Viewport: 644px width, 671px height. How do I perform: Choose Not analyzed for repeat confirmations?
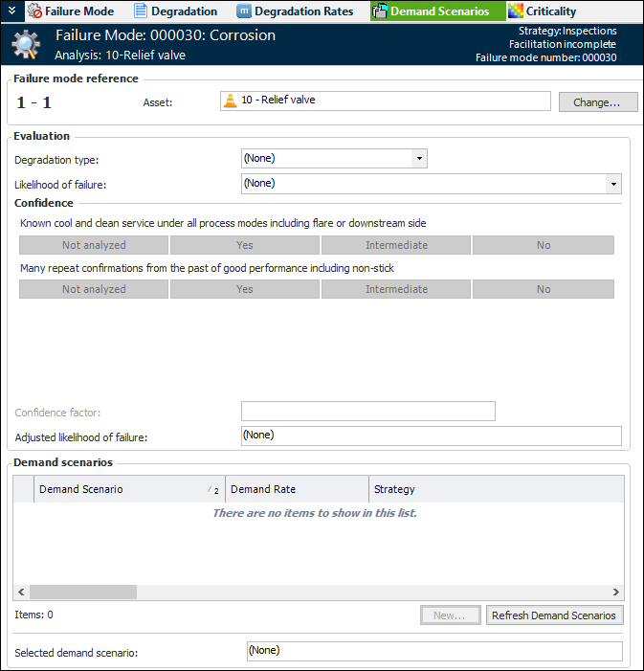coord(94,289)
